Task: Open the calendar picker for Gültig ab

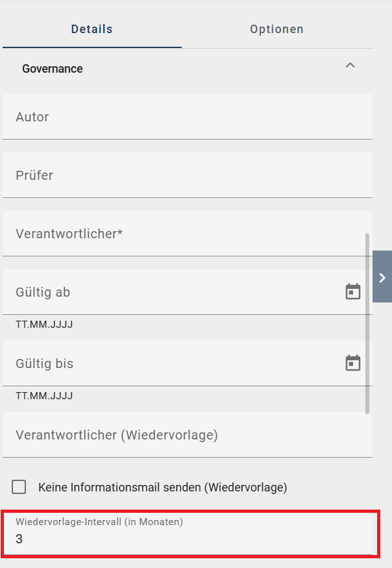Action: 353,292
